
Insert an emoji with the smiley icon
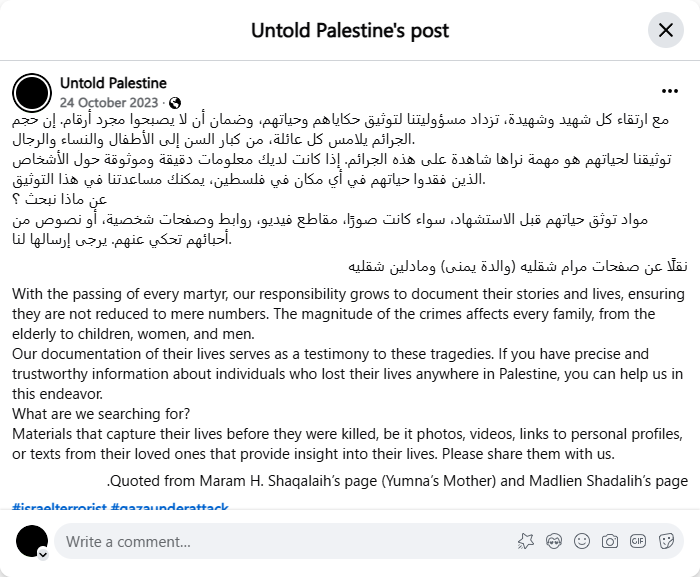pyautogui.click(x=582, y=542)
